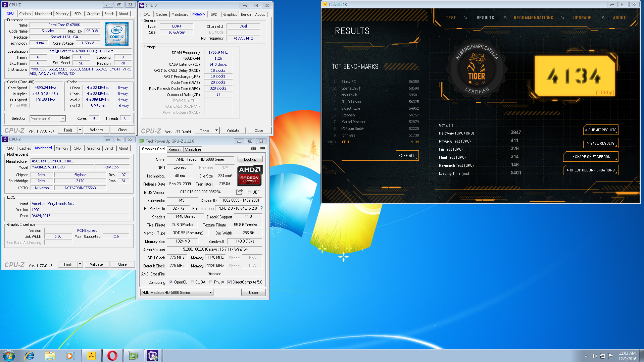Viewport: 644px width, 362px height.
Task: Open Windows Media Player taskbar icon
Action: coord(70,356)
